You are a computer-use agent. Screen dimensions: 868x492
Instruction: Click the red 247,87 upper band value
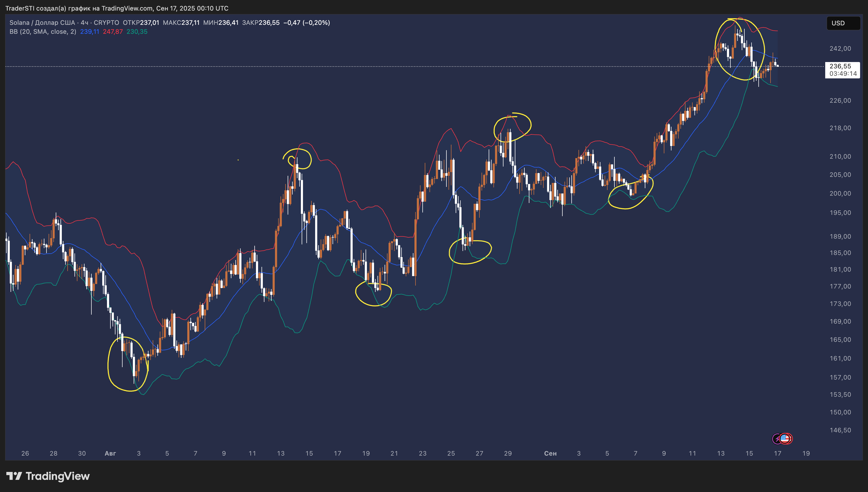tap(113, 32)
